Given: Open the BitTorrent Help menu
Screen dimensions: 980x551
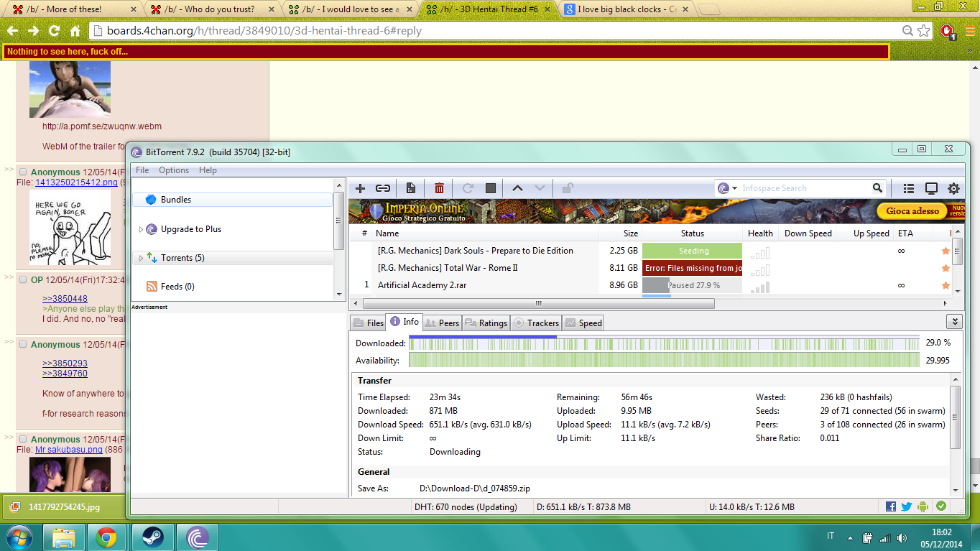Looking at the screenshot, I should (x=208, y=170).
